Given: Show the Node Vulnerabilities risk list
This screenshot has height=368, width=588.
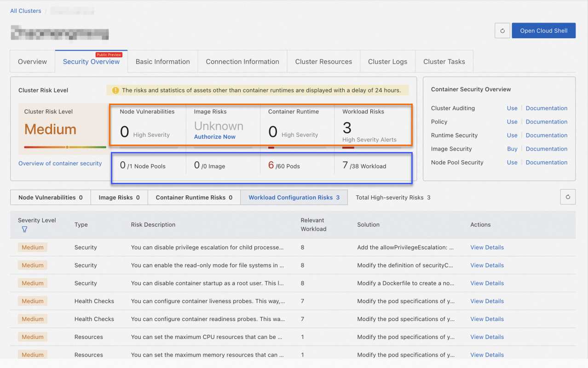Looking at the screenshot, I should pos(50,198).
